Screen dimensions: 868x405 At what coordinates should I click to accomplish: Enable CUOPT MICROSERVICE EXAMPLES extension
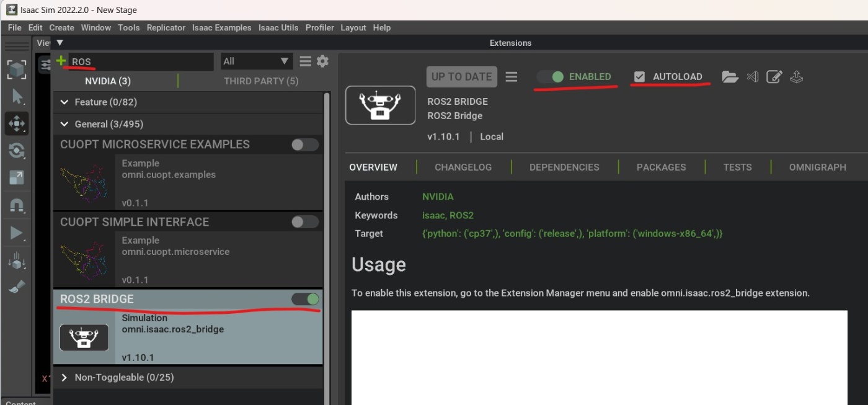(x=305, y=145)
